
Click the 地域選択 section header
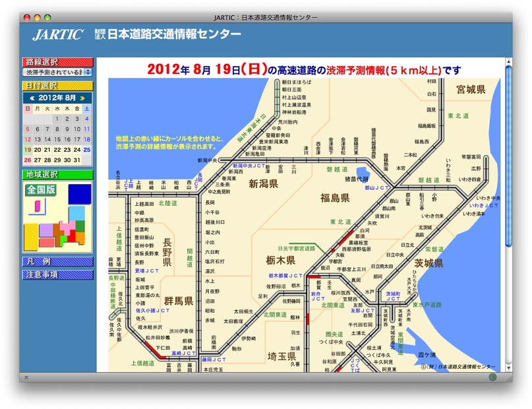57,174
